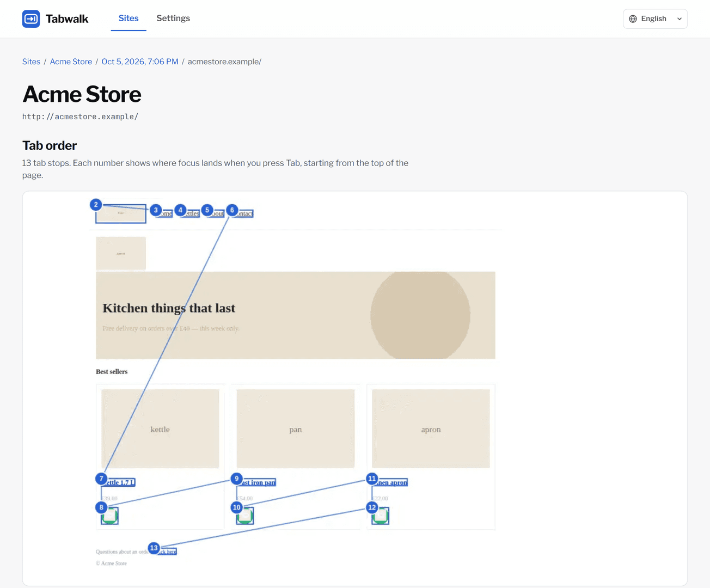710x588 pixels.
Task: Select tab stop marker 2
Action: 96,205
